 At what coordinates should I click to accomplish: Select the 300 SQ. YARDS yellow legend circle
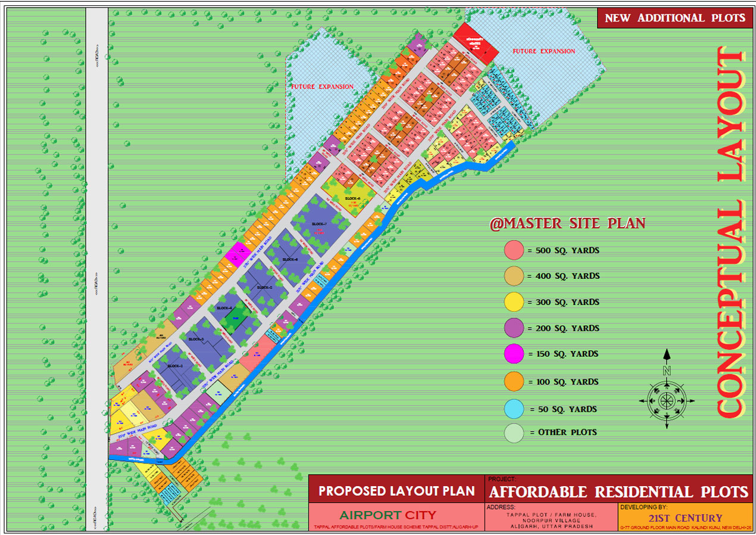click(x=513, y=302)
